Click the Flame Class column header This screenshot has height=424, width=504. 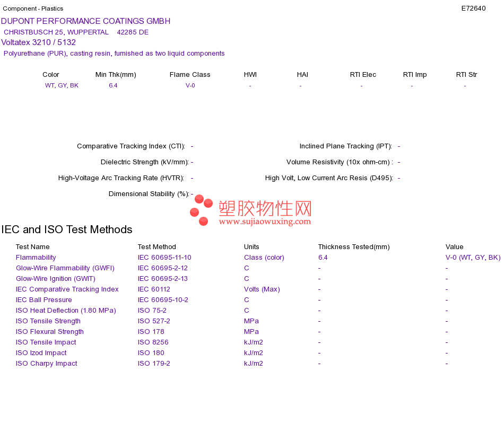[x=190, y=75]
